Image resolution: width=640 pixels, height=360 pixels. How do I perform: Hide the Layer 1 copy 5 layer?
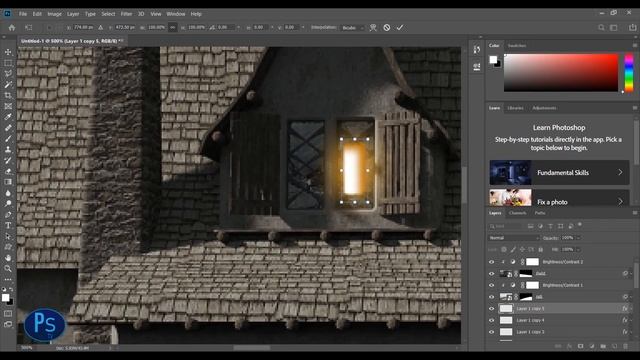coord(491,309)
